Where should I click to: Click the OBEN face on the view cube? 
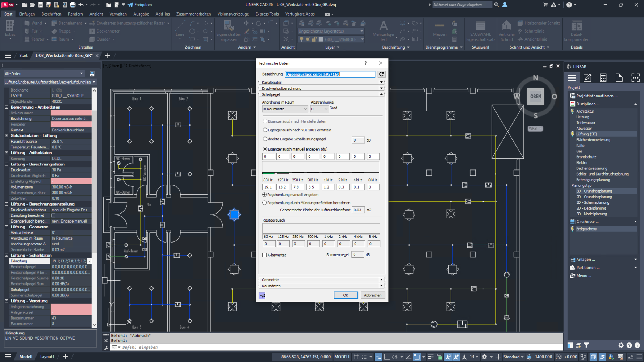click(x=535, y=97)
